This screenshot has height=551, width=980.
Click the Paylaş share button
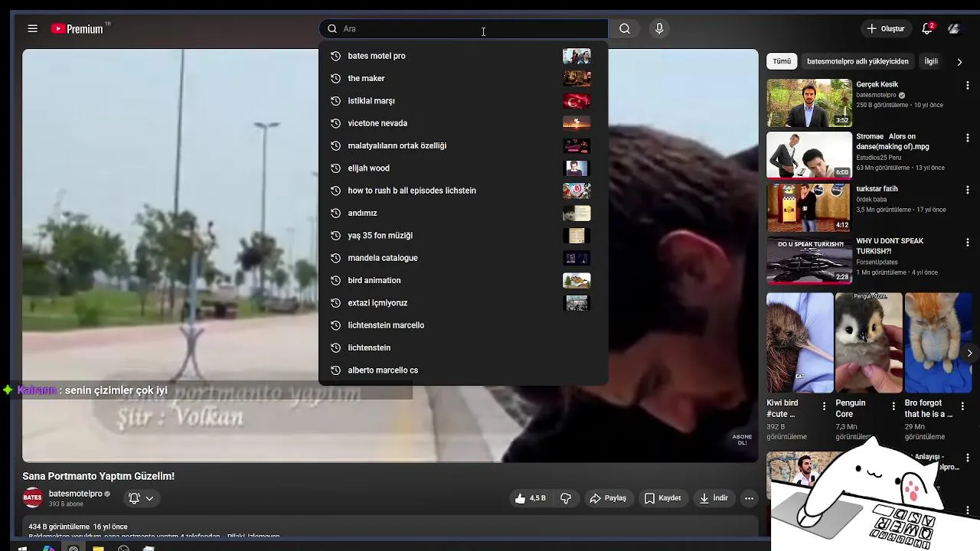608,498
